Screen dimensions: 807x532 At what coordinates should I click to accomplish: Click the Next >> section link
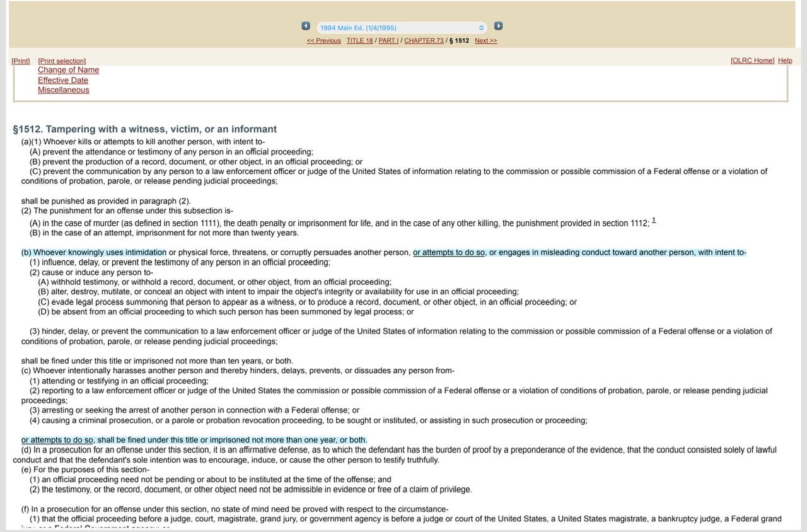(x=486, y=40)
